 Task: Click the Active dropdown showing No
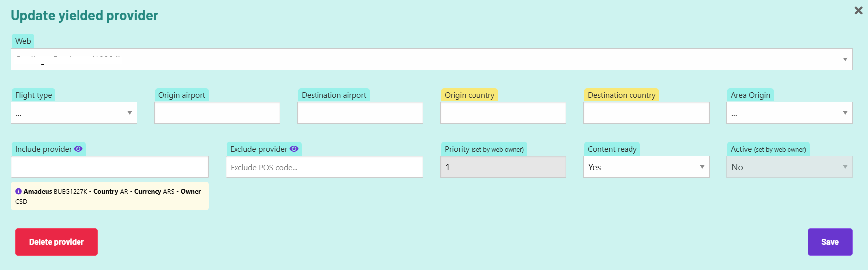click(789, 167)
